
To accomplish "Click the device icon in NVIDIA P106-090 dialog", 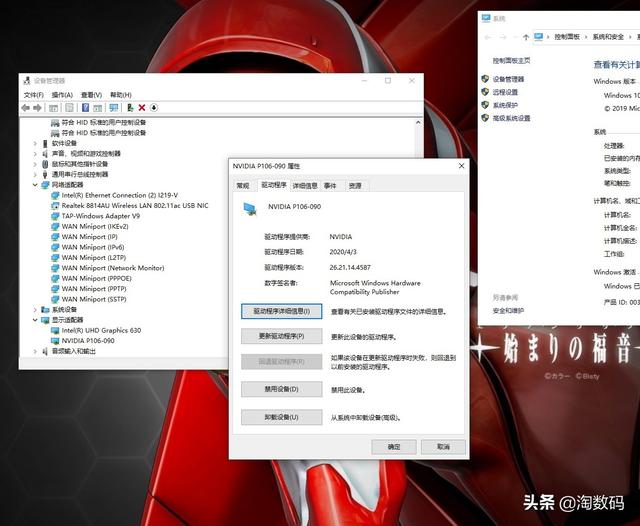I will [x=250, y=209].
